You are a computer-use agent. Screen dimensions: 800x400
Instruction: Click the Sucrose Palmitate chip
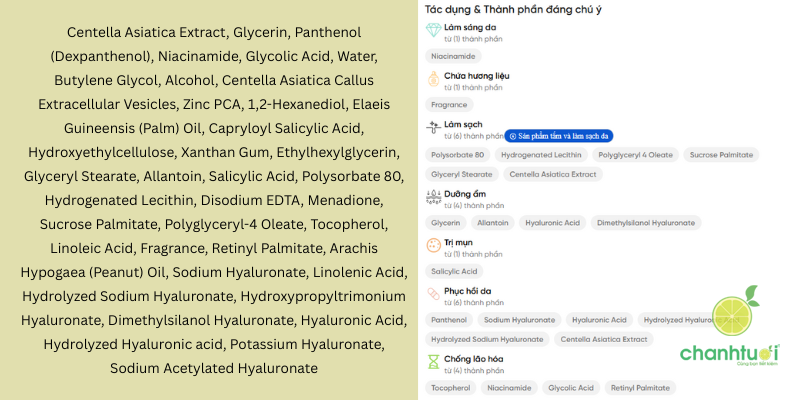coord(720,155)
